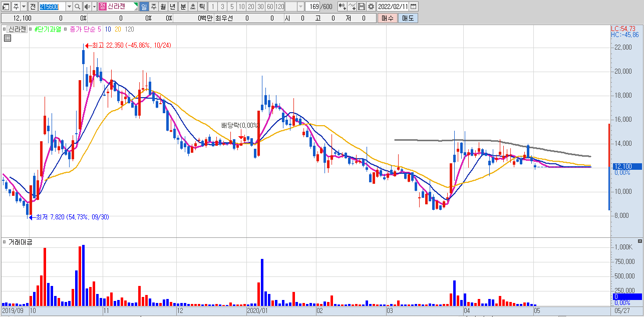Click the 2019/09 start date label
Screen dimensions: 644x317
[x=13, y=311]
